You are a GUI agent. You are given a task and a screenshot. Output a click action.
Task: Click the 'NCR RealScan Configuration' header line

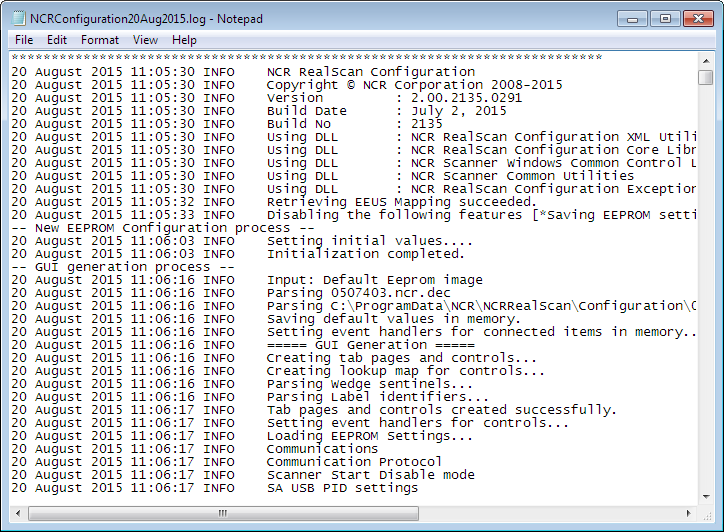click(371, 72)
